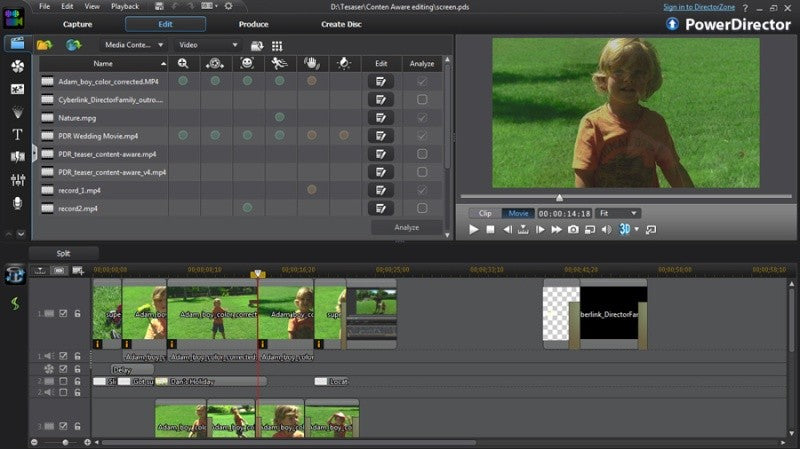This screenshot has width=800, height=449.
Task: Click the undock preview window icon
Action: click(x=651, y=230)
